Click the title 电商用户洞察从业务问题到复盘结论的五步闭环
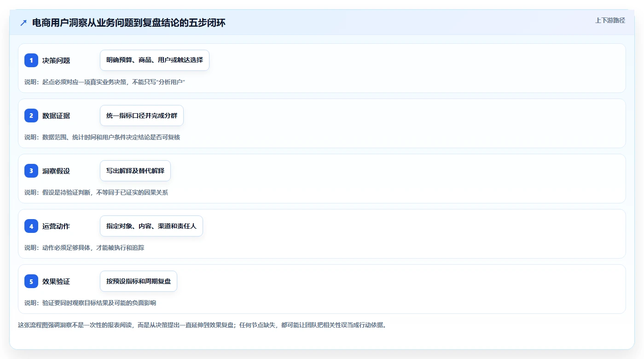644x359 pixels. 129,23
